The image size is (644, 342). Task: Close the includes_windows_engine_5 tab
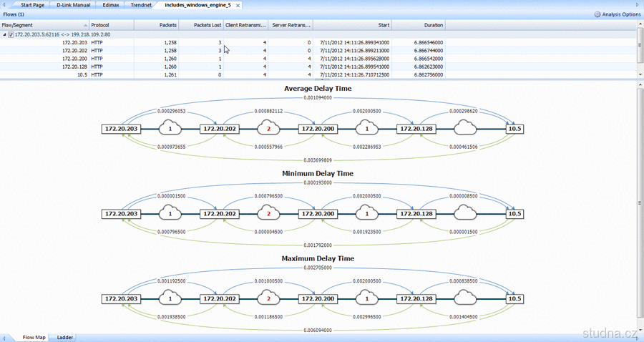tap(238, 5)
